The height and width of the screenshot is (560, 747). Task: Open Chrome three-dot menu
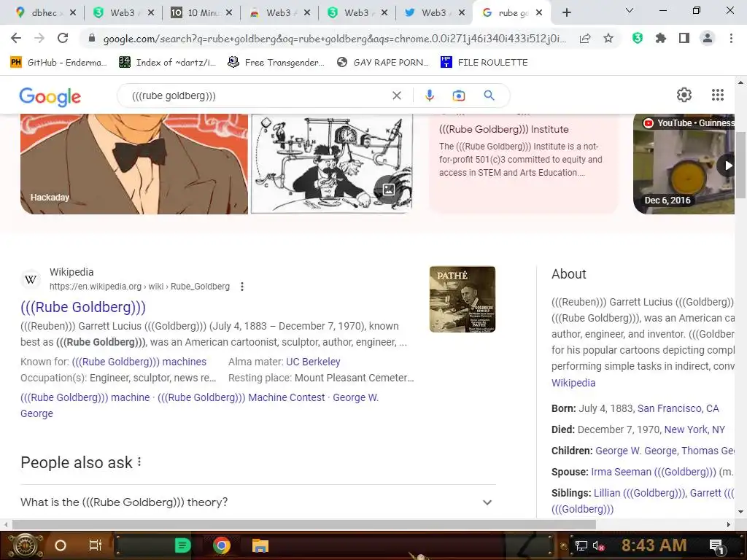(x=731, y=38)
